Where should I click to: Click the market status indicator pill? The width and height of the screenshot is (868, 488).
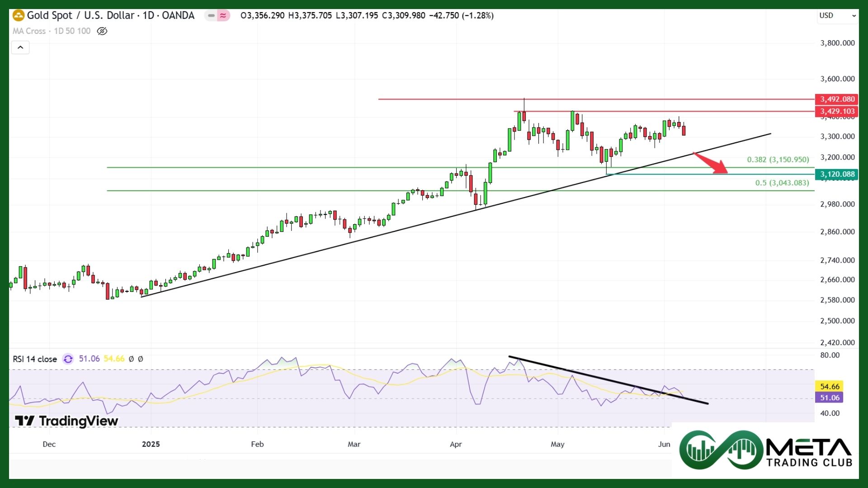[x=217, y=15]
